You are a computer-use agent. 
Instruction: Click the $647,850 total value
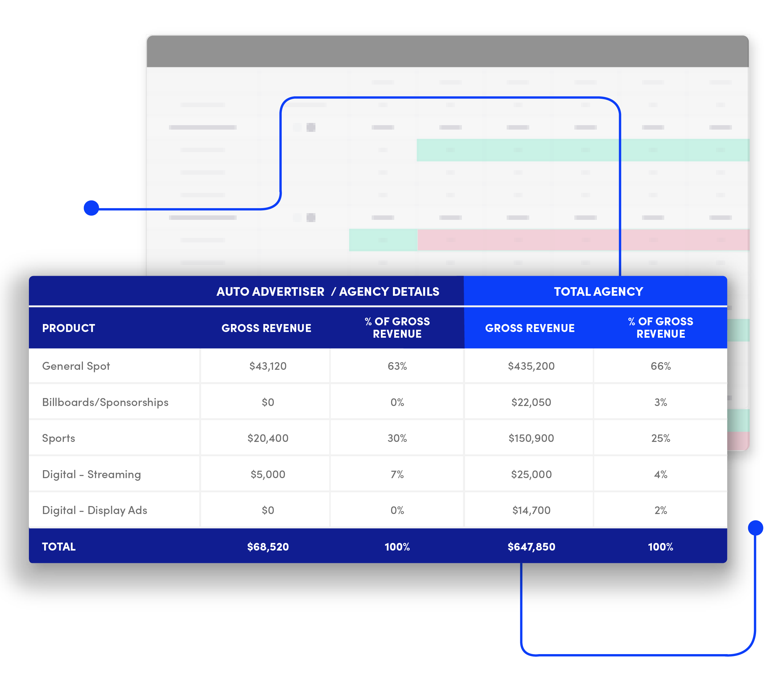(531, 547)
